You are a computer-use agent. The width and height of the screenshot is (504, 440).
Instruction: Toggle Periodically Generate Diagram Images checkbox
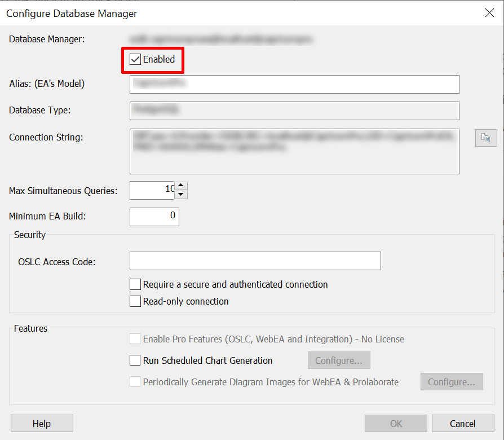click(x=135, y=382)
